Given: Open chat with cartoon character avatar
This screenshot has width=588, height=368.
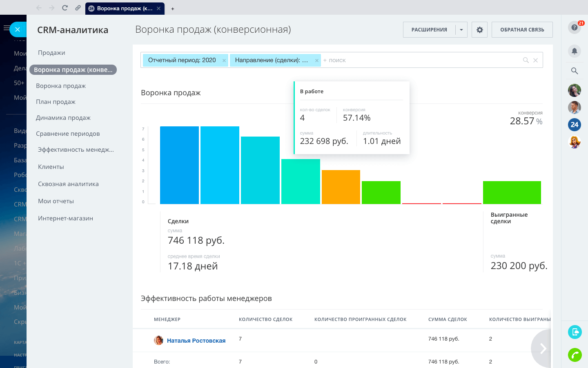Looking at the screenshot, I should [x=575, y=142].
